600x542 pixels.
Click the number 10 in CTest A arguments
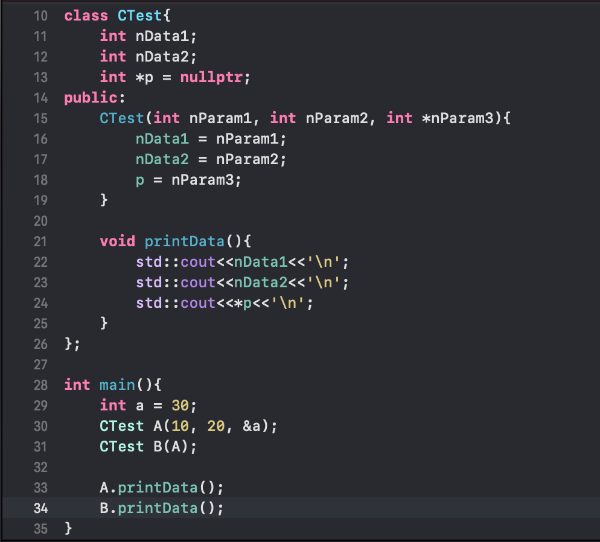tap(180, 426)
